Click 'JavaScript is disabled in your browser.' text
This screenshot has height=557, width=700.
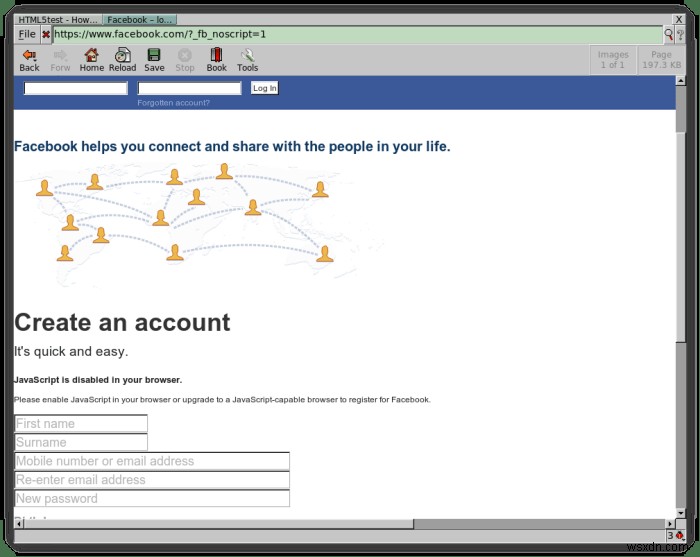(98, 380)
